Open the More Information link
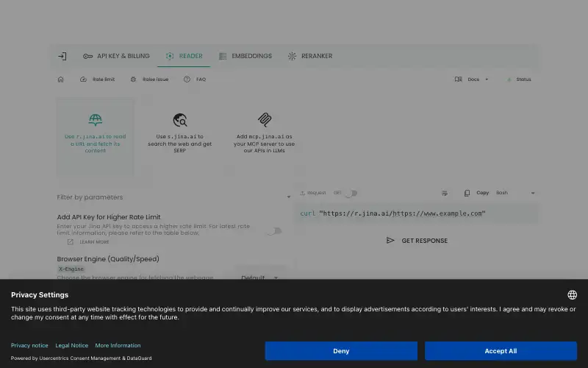Screen dimensions: 588x368 (x=118, y=345)
